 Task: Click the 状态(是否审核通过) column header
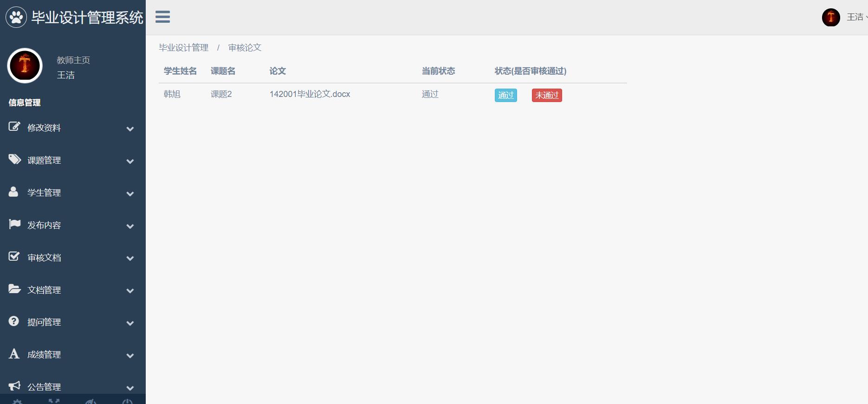(531, 71)
